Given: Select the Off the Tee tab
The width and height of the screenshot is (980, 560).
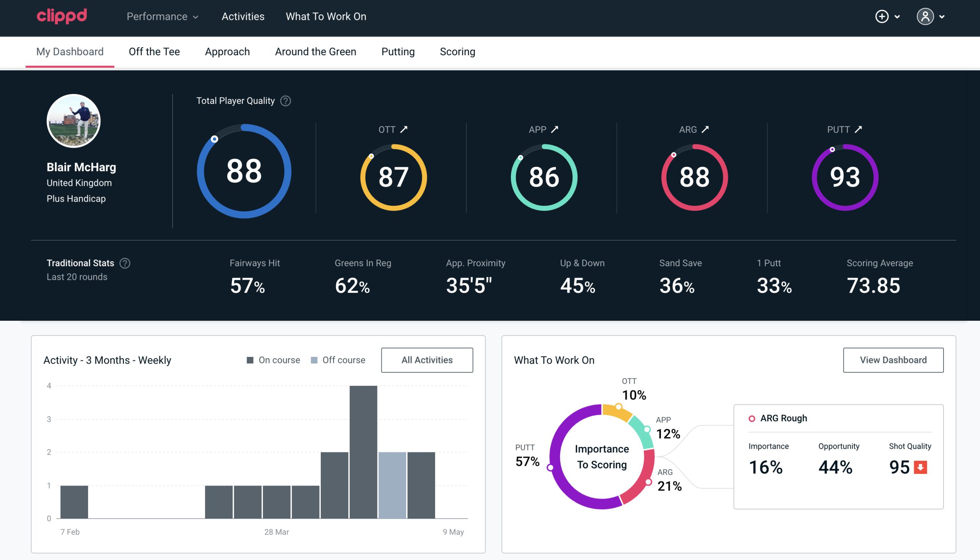Looking at the screenshot, I should tap(153, 51).
